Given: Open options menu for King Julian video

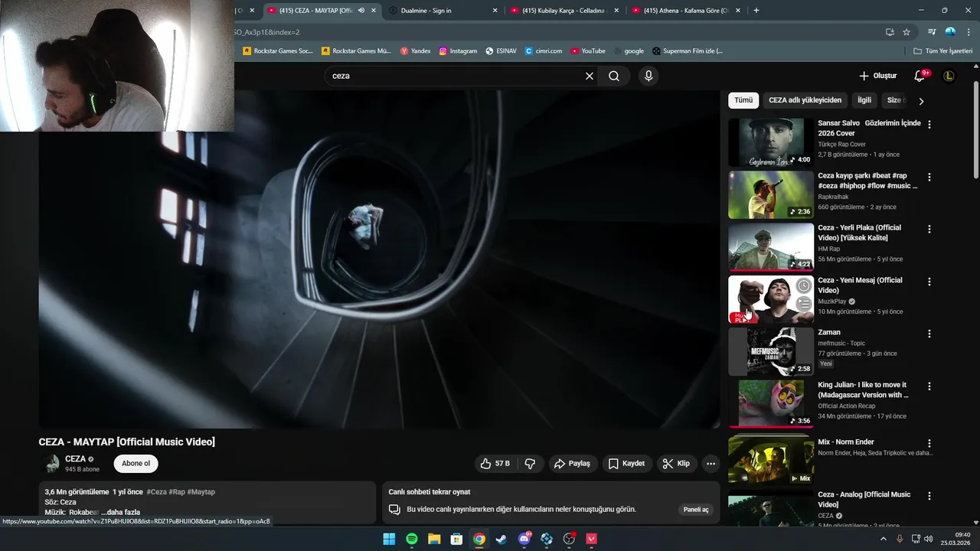Looking at the screenshot, I should click(x=929, y=386).
